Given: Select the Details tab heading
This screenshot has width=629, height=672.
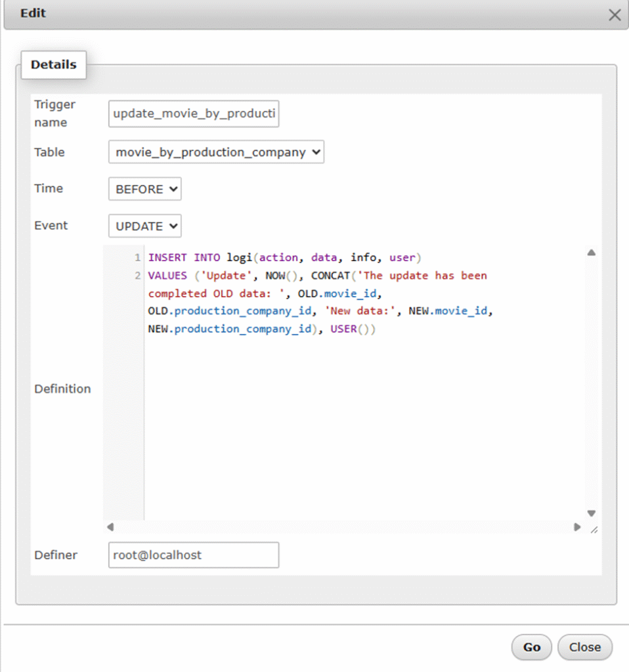Looking at the screenshot, I should (x=54, y=65).
